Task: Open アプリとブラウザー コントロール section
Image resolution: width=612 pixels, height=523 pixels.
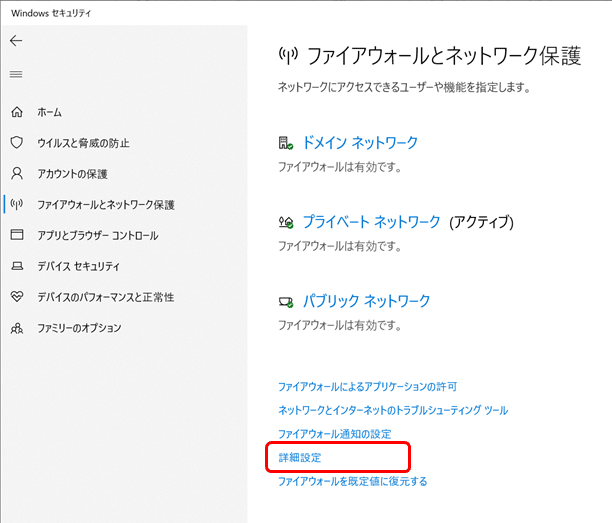Action: (x=98, y=235)
